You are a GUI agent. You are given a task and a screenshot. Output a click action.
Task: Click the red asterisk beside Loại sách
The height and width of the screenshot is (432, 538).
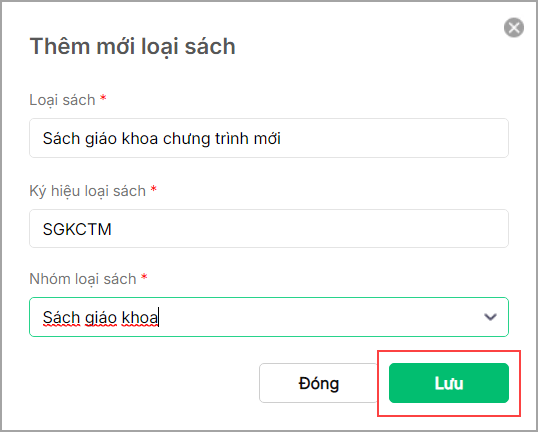point(103,98)
